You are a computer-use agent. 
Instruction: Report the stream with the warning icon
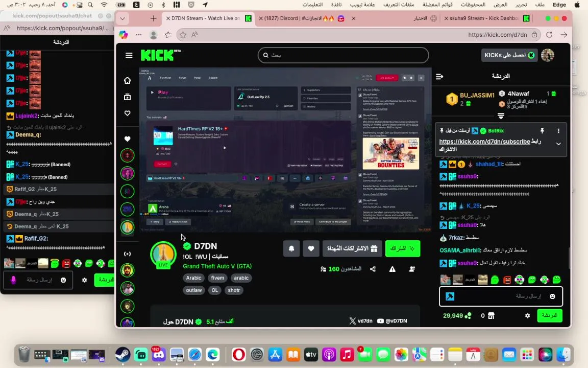[x=392, y=269]
